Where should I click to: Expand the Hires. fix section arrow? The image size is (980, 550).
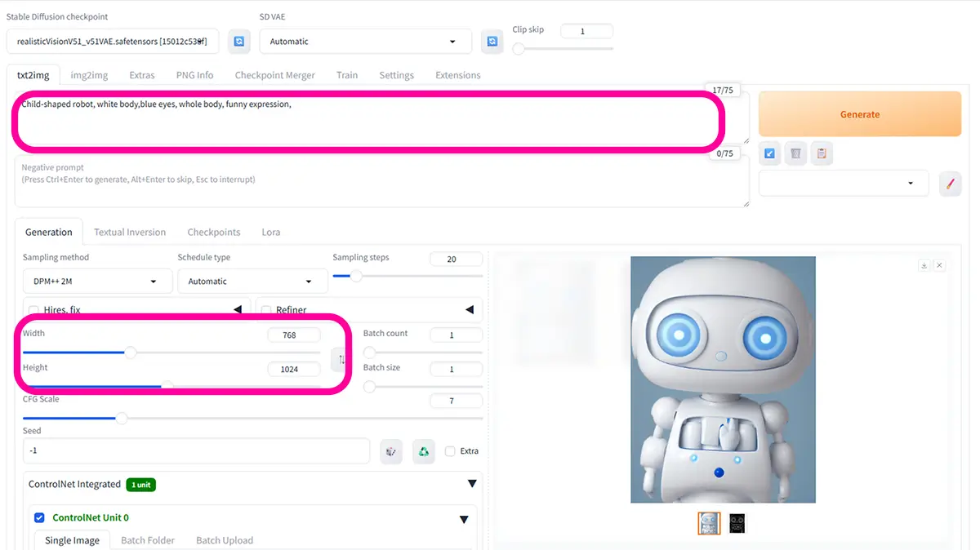click(x=238, y=310)
